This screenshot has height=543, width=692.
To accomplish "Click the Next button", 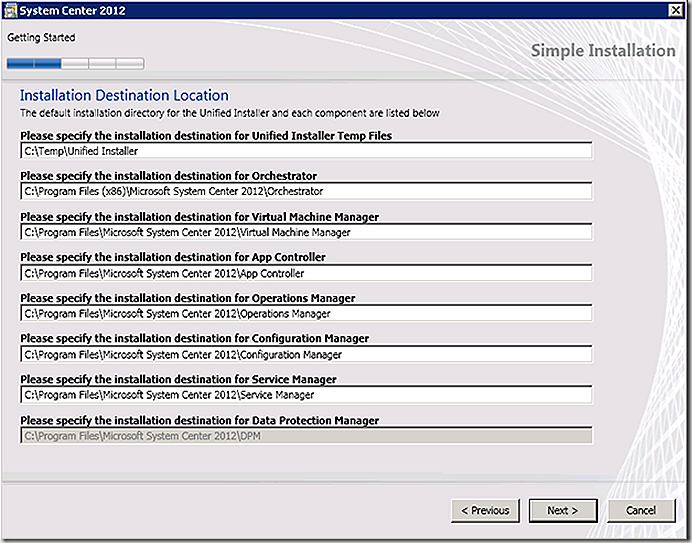I will point(563,511).
